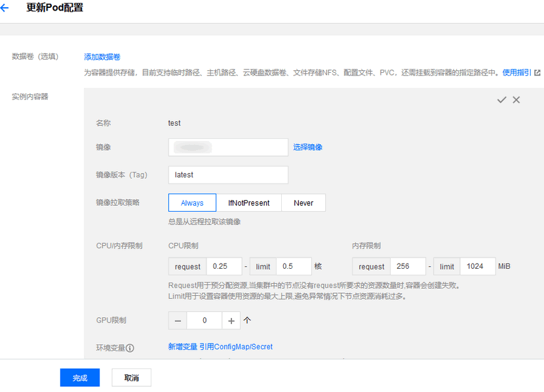Click 引用ConfigMap/Secret link
The width and height of the screenshot is (544, 392).
(236, 347)
